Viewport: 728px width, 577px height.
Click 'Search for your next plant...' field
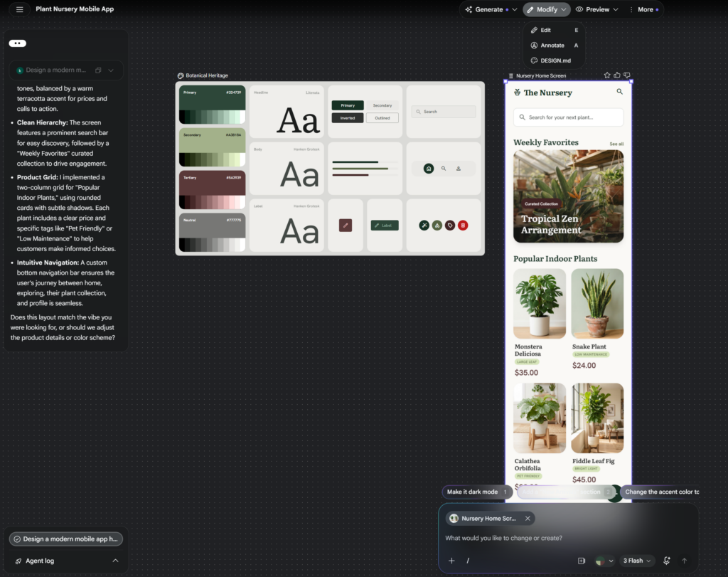(x=568, y=117)
